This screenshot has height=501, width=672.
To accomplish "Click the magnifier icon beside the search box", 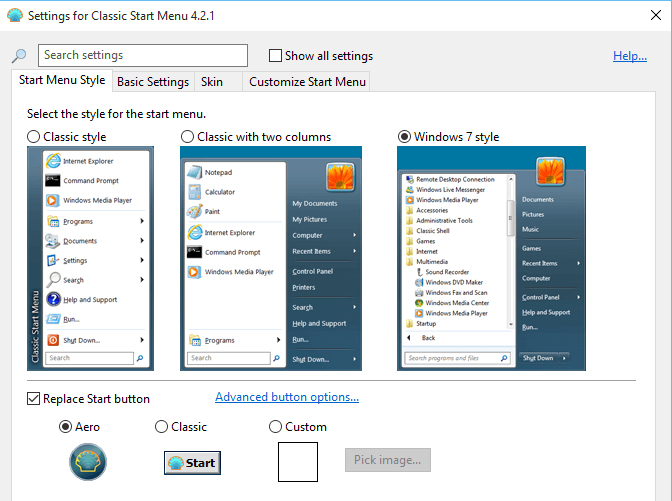I will click(19, 56).
